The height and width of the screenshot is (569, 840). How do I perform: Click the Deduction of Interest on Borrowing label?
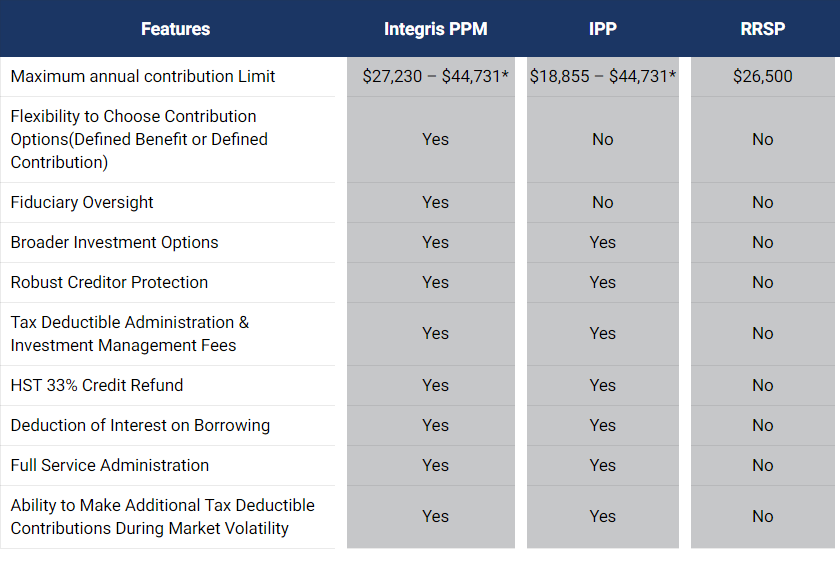(x=140, y=425)
